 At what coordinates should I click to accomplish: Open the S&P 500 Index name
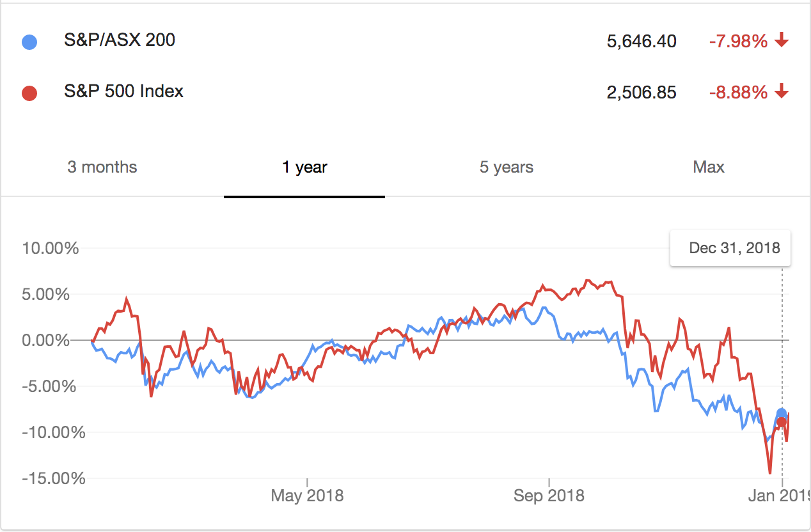pyautogui.click(x=123, y=91)
